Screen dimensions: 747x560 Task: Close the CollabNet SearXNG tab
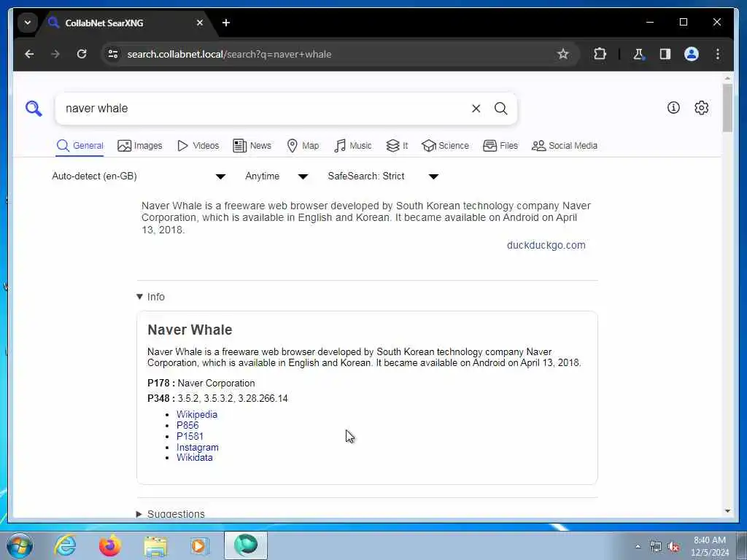point(200,23)
